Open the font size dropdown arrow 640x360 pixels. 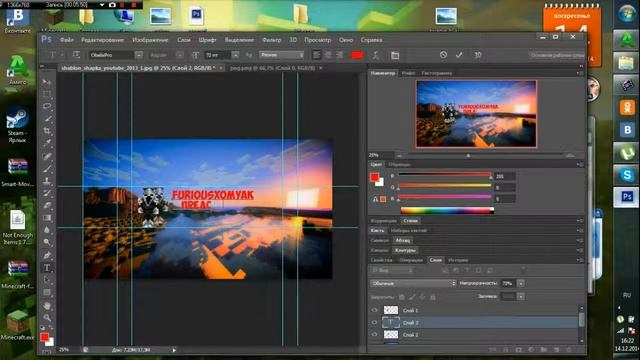point(236,55)
